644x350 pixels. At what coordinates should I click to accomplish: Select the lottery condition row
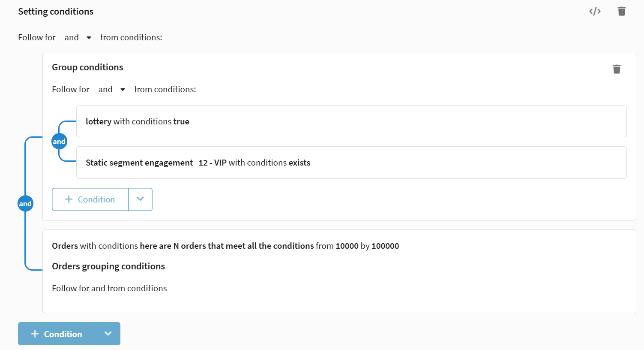pyautogui.click(x=351, y=121)
